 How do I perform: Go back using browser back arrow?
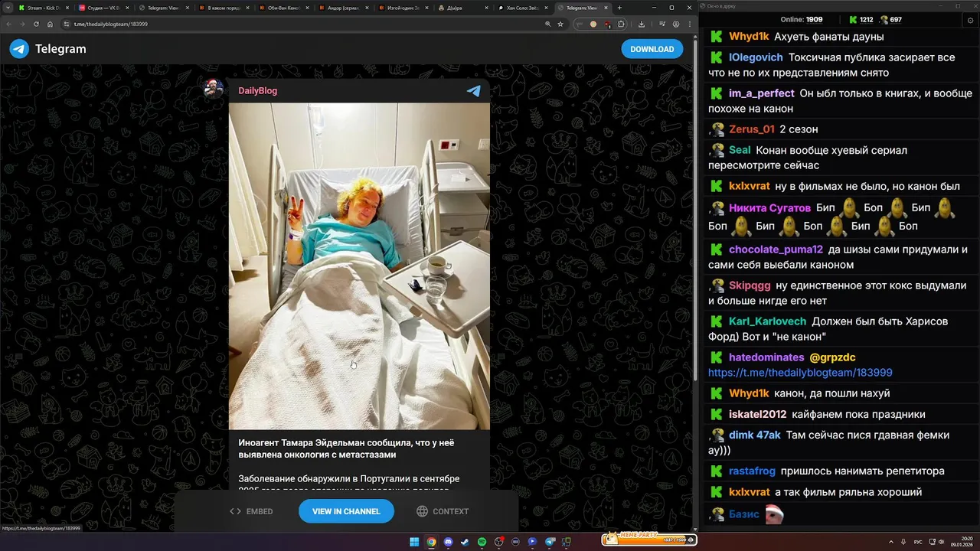(x=8, y=24)
